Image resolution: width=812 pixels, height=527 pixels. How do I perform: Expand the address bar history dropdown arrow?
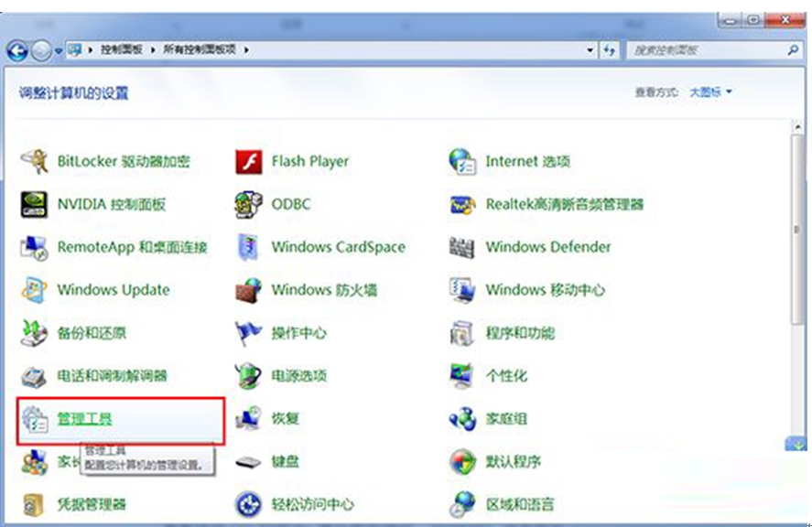[590, 50]
